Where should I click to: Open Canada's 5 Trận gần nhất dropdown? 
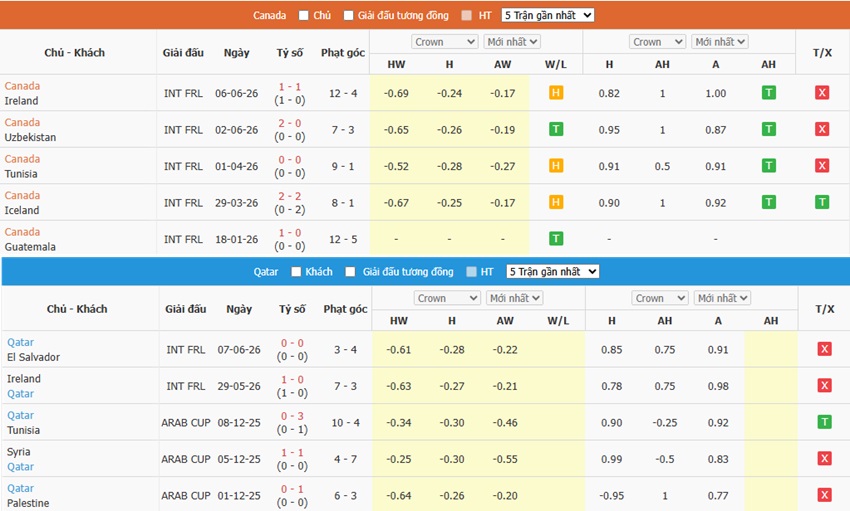(x=548, y=15)
